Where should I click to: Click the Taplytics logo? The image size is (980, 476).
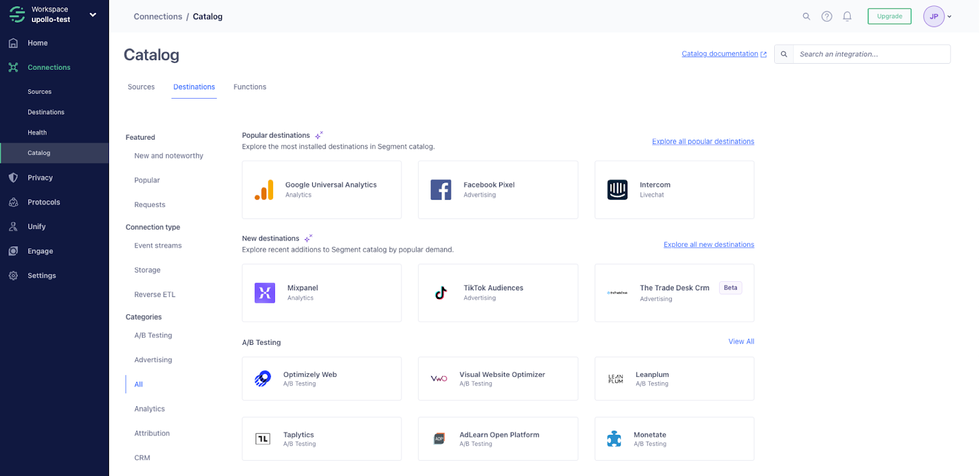coord(263,439)
